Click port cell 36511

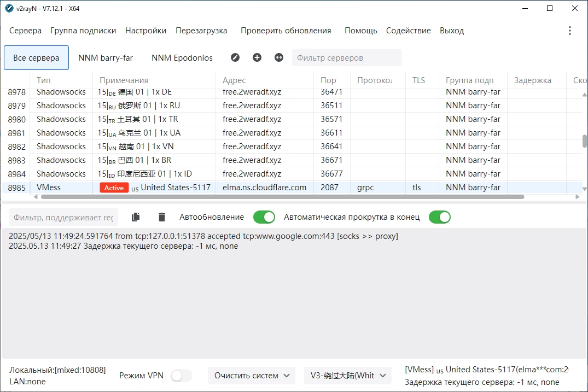tap(331, 106)
